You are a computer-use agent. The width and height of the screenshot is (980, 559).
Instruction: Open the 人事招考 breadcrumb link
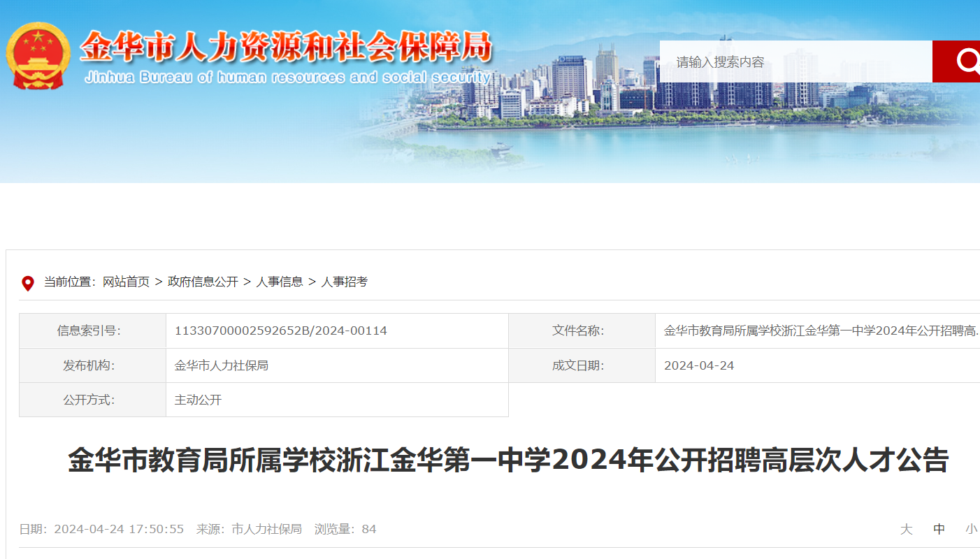coord(344,282)
